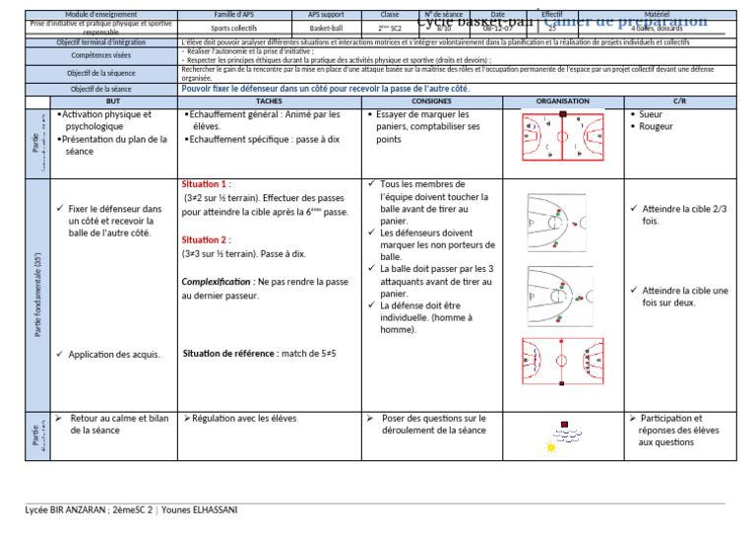Select the 'Sports collectifs' cell
The image size is (756, 535).
pos(234,28)
